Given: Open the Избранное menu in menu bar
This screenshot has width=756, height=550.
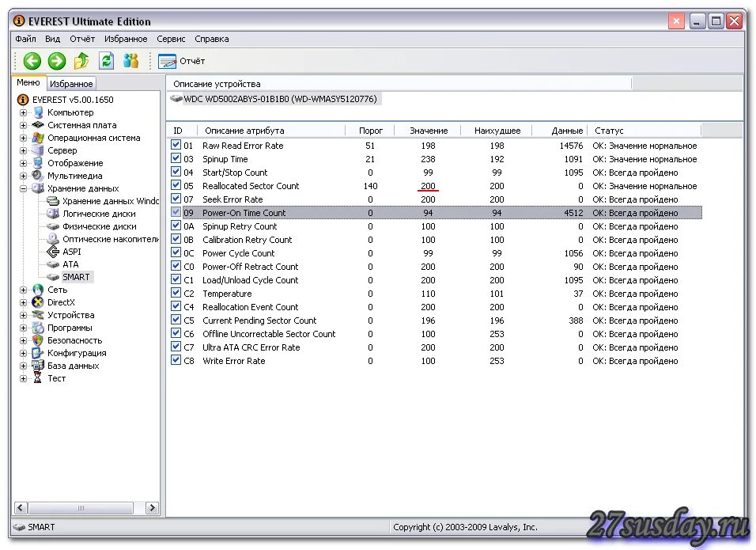Looking at the screenshot, I should (126, 39).
